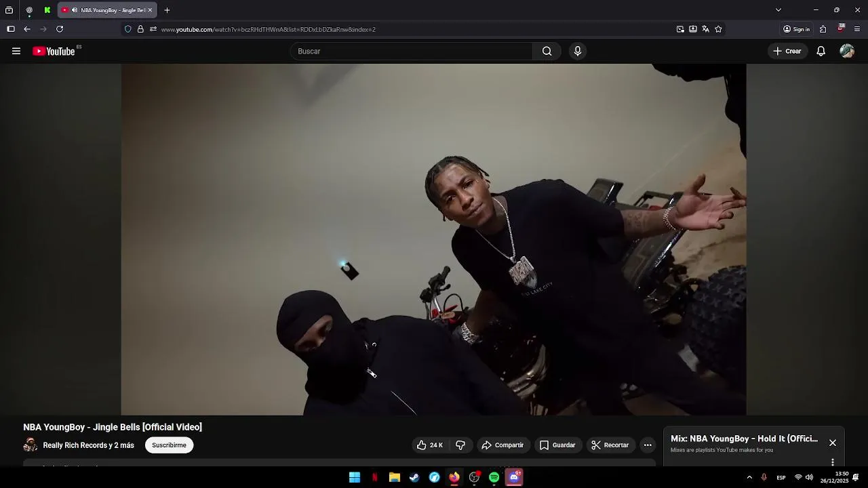Pause the video by clicking the player

[x=434, y=239]
